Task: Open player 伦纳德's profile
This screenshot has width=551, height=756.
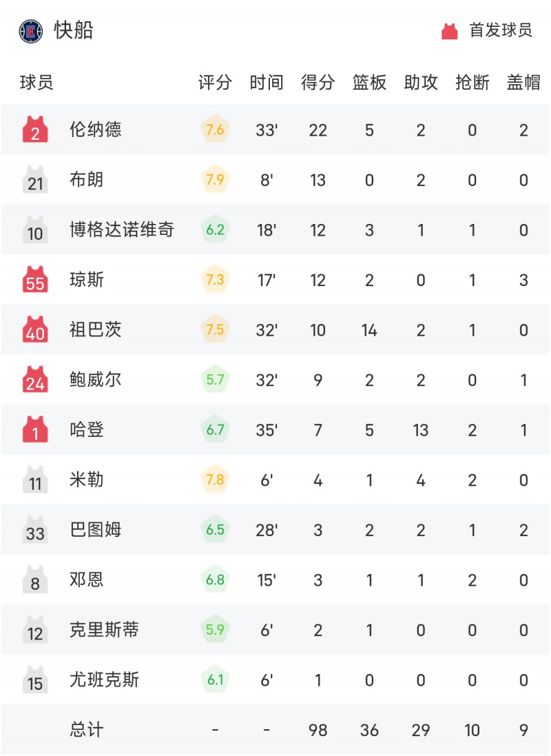Action: [96, 129]
